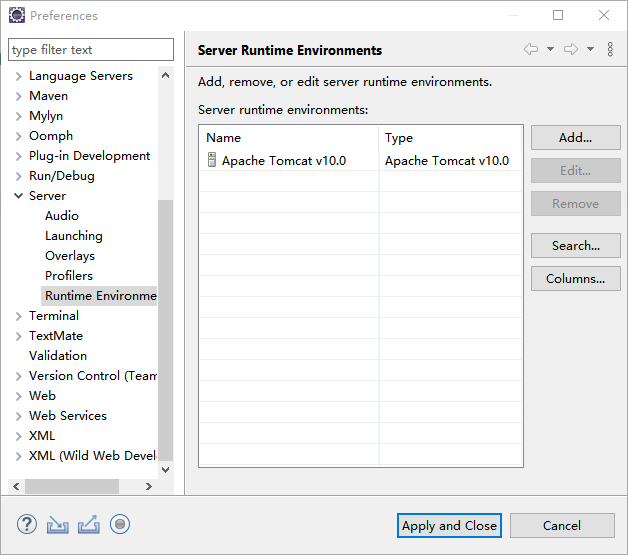
Task: Select the Maven preference category
Action: (x=48, y=96)
